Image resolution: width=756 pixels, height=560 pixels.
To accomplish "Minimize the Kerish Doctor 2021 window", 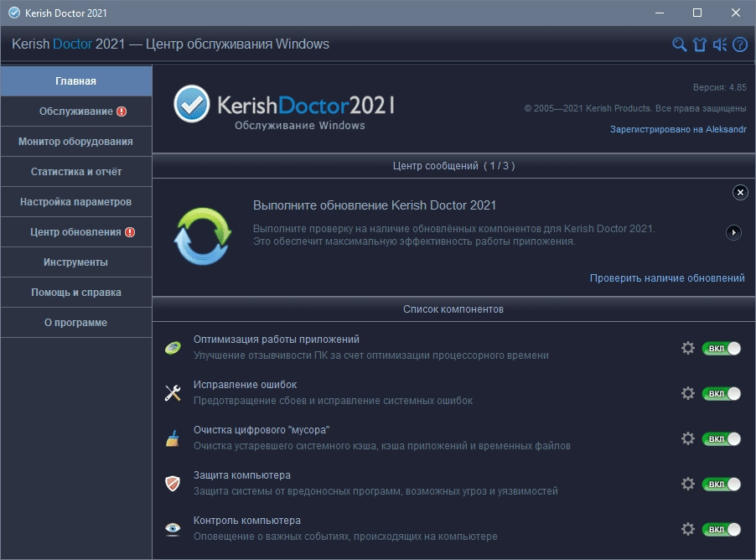I will pos(660,13).
